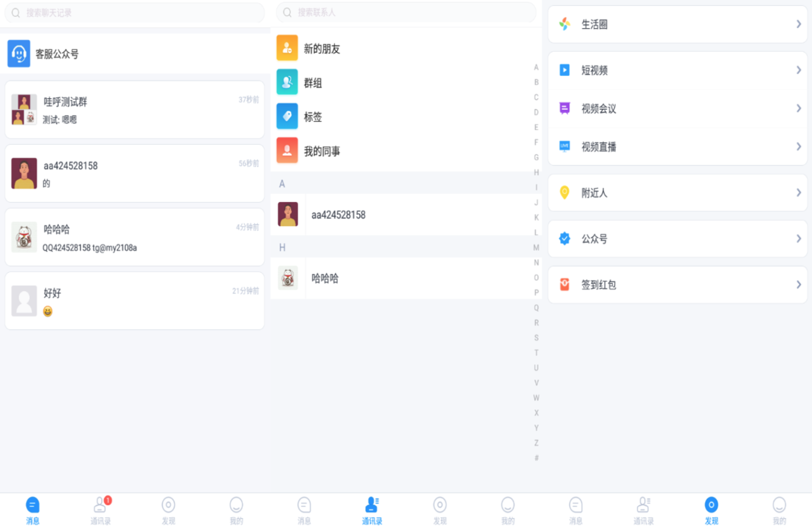The image size is (812, 529).
Task: Open the 客服公众号 headset icon
Action: (19, 53)
